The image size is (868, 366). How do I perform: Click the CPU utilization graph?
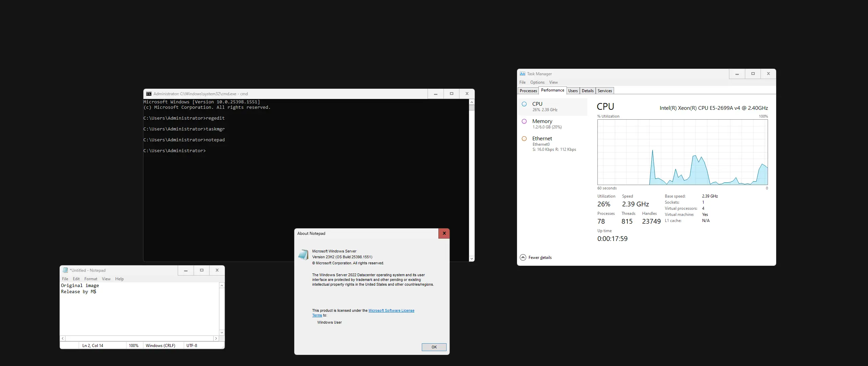pos(682,152)
